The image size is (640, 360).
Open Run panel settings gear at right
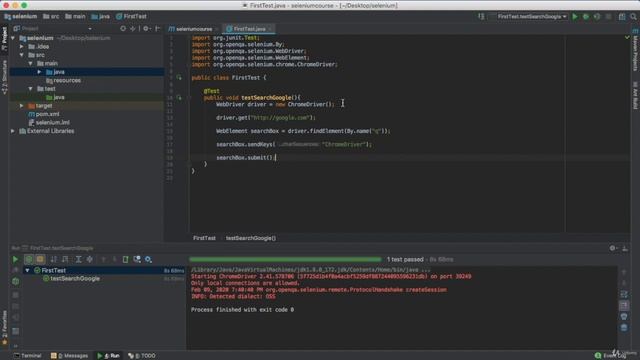click(613, 248)
